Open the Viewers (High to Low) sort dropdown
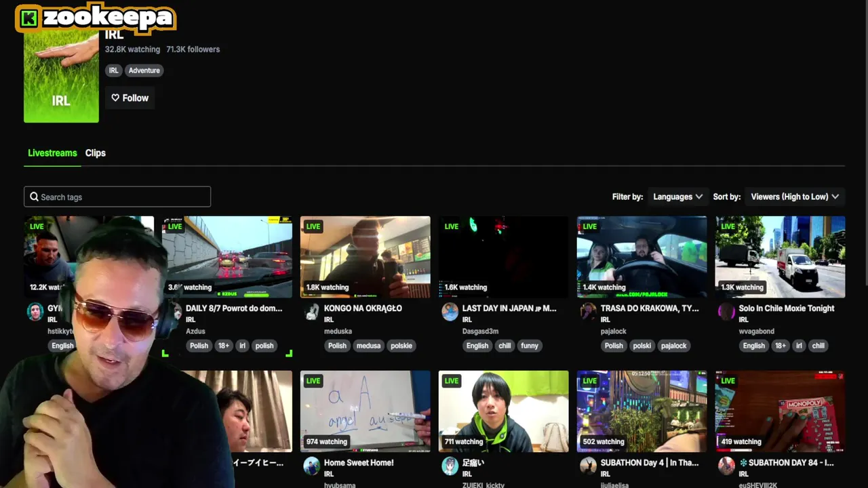The width and height of the screenshot is (868, 488). tap(795, 197)
